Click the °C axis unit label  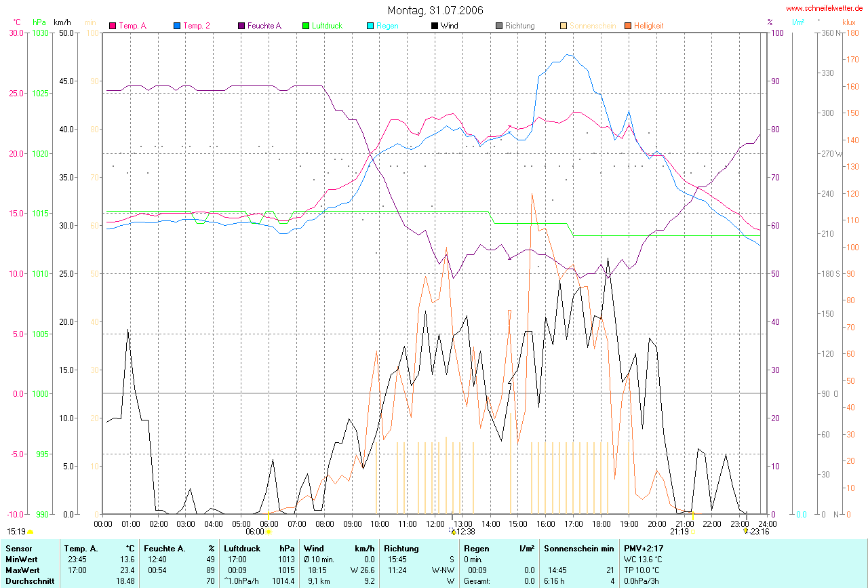17,22
